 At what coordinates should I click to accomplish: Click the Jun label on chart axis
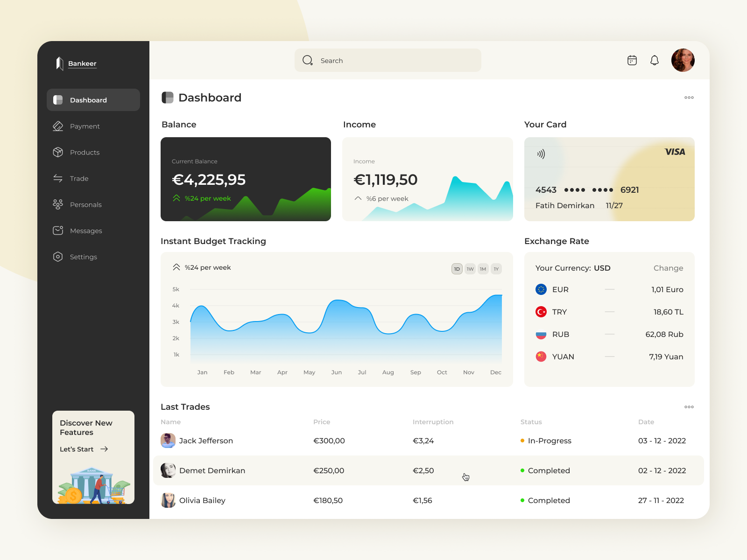point(337,372)
